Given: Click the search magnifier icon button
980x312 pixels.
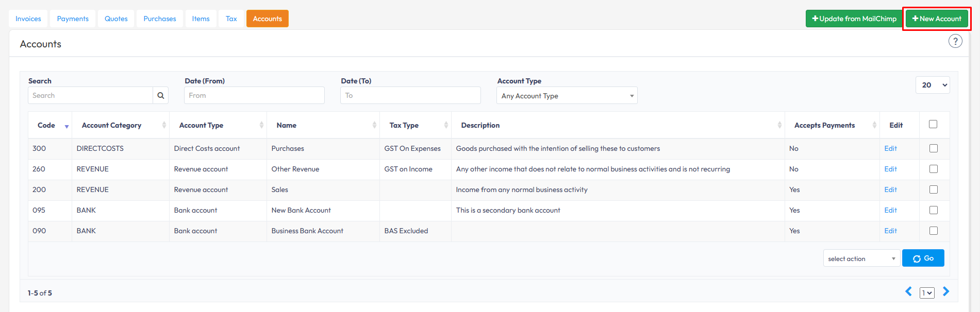Looking at the screenshot, I should pyautogui.click(x=161, y=95).
